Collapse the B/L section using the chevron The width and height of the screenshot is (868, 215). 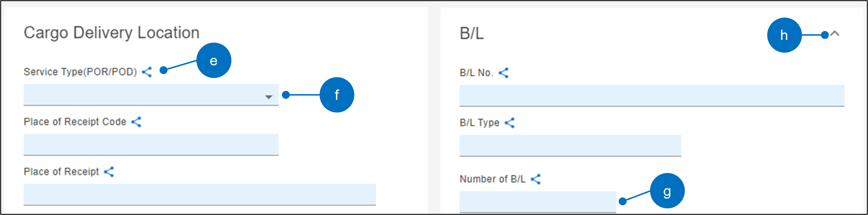[x=835, y=34]
